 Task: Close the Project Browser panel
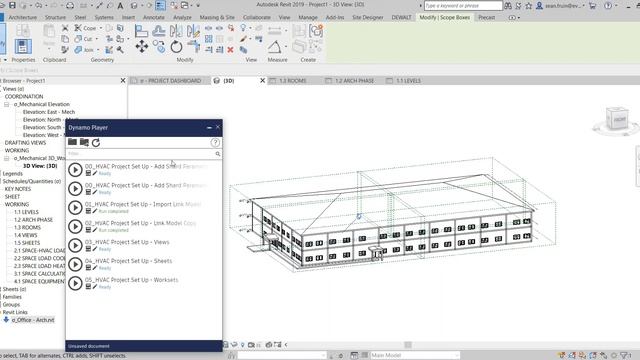[123, 81]
